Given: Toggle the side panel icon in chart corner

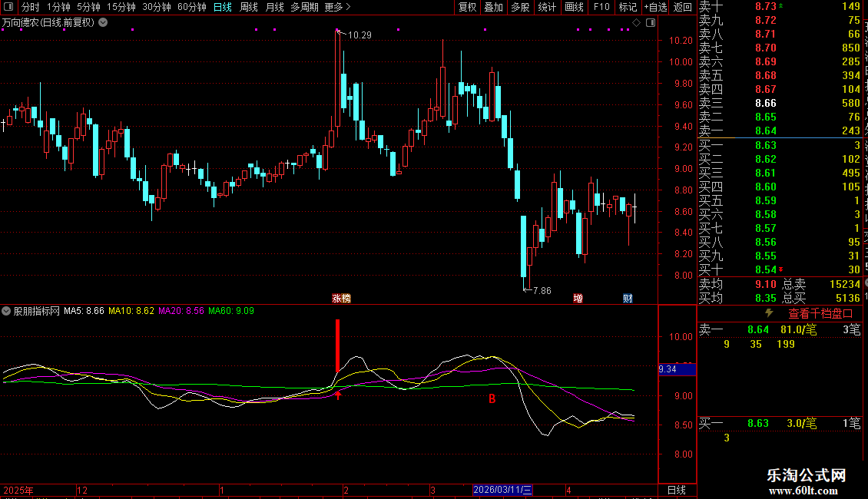Looking at the screenshot, I should click(651, 23).
